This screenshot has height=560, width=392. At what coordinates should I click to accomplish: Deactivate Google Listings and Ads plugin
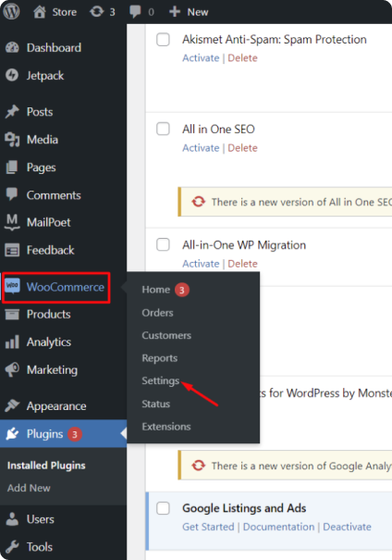pos(347,527)
